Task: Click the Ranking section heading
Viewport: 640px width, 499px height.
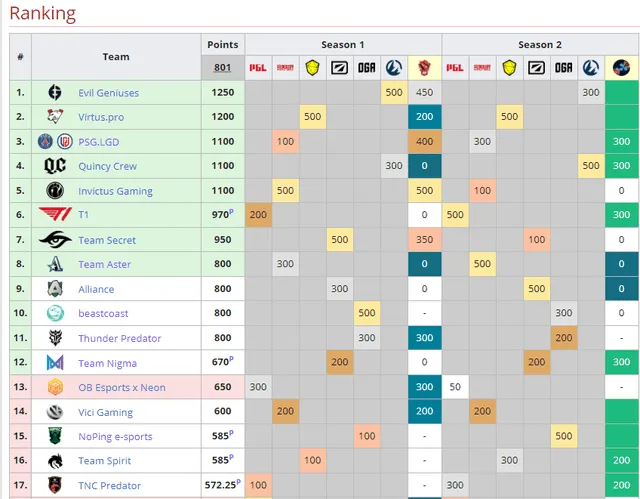Action: (42, 13)
